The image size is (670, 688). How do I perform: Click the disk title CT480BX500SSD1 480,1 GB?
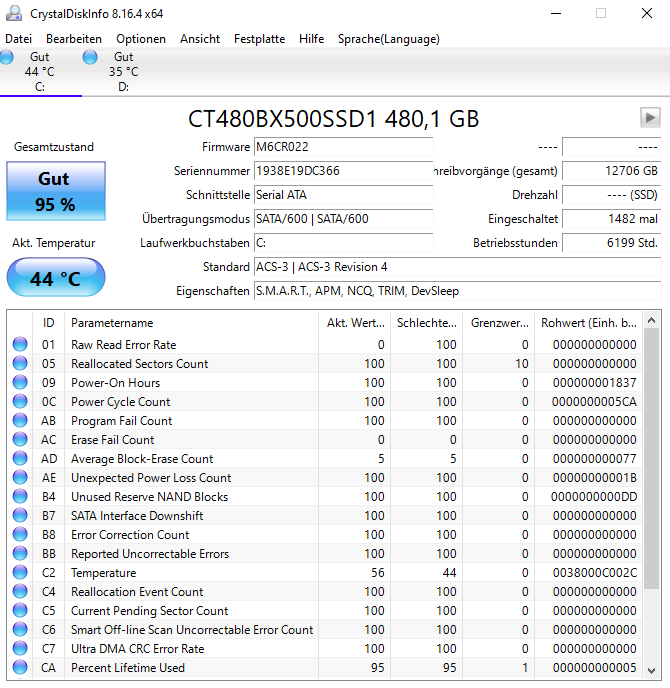[x=333, y=119]
